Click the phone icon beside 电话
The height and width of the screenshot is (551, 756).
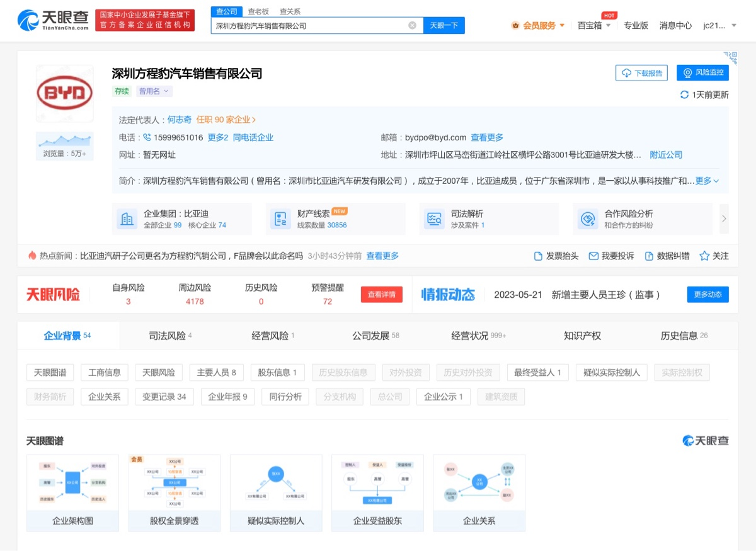coord(147,137)
